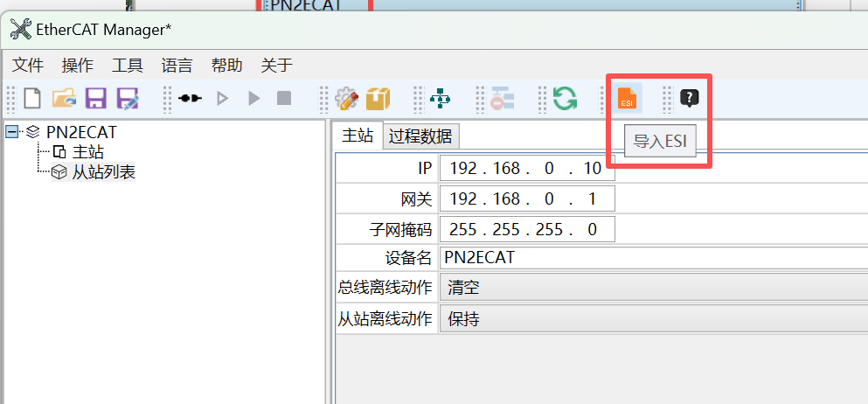Click the 总线离线动作 label
The height and width of the screenshot is (404, 868).
(x=385, y=287)
